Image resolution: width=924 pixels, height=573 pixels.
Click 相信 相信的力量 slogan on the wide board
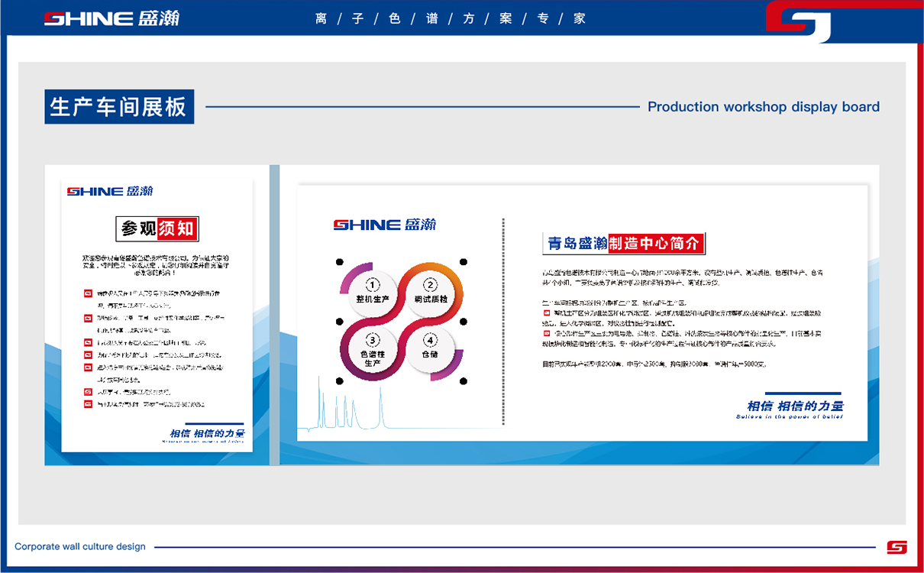[x=796, y=408]
